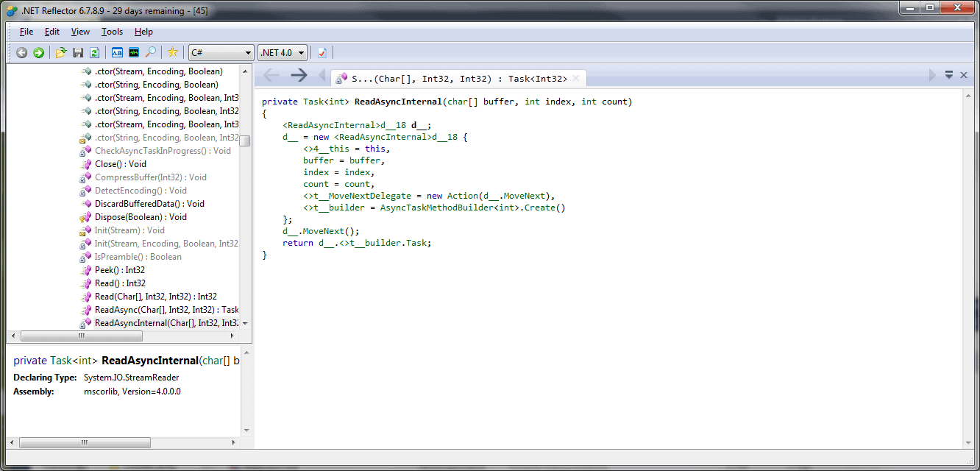
Task: Click the green forward navigation arrow in toolbar
Action: point(38,52)
